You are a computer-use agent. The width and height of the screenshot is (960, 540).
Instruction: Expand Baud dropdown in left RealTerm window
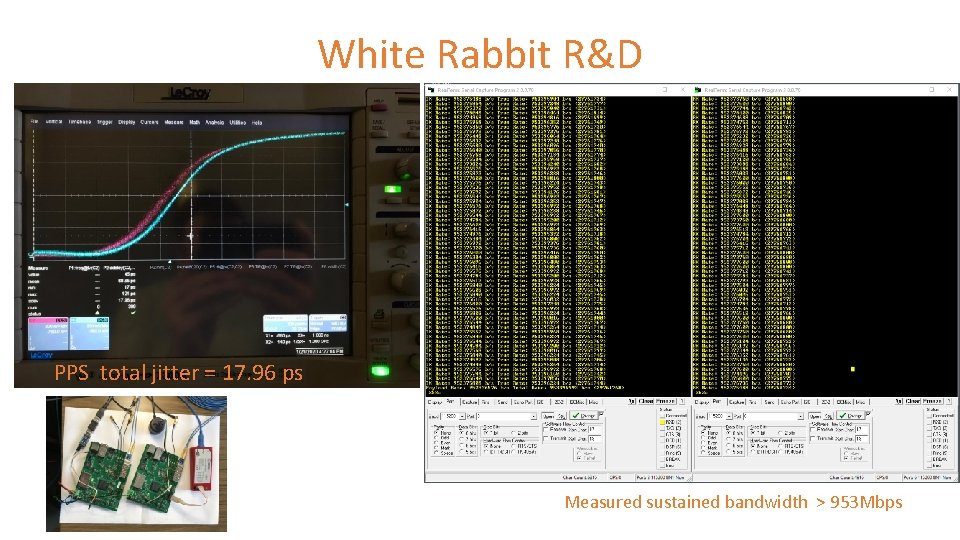coord(462,416)
